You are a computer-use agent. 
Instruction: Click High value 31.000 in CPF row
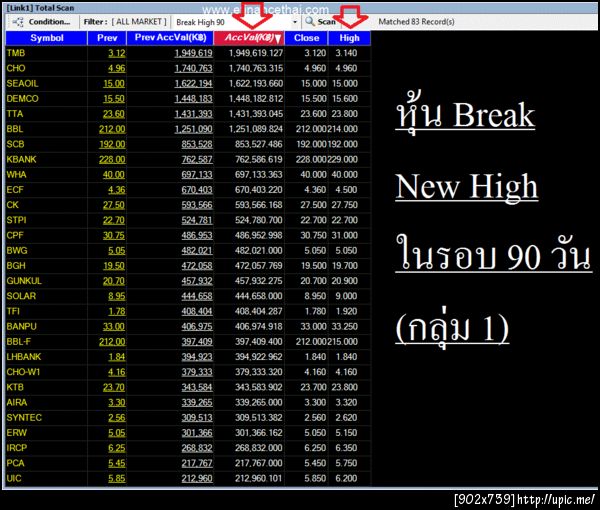344,235
